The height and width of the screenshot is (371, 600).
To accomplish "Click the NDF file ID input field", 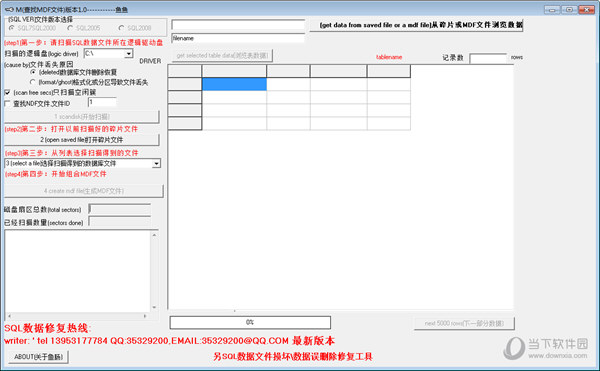I will pyautogui.click(x=102, y=102).
